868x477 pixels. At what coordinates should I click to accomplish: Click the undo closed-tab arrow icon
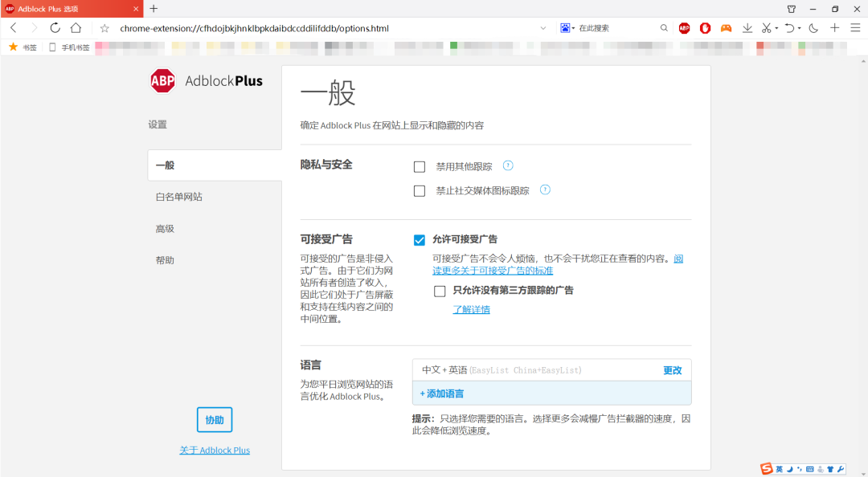[790, 28]
